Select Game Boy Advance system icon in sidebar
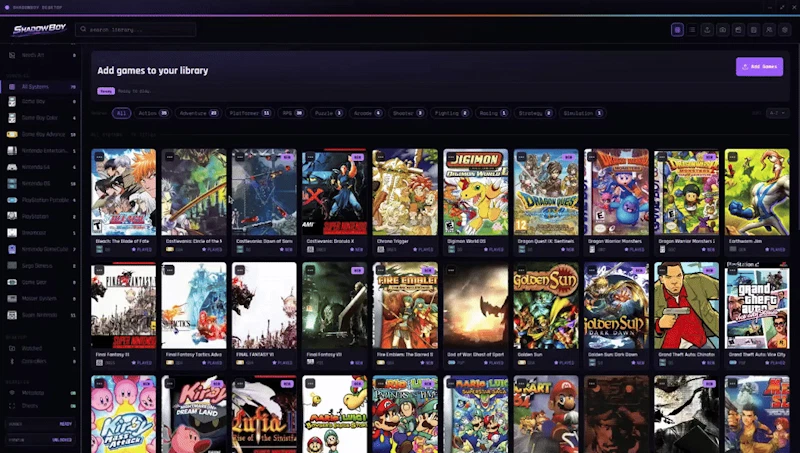Screen dimensions: 800x453 point(12,134)
